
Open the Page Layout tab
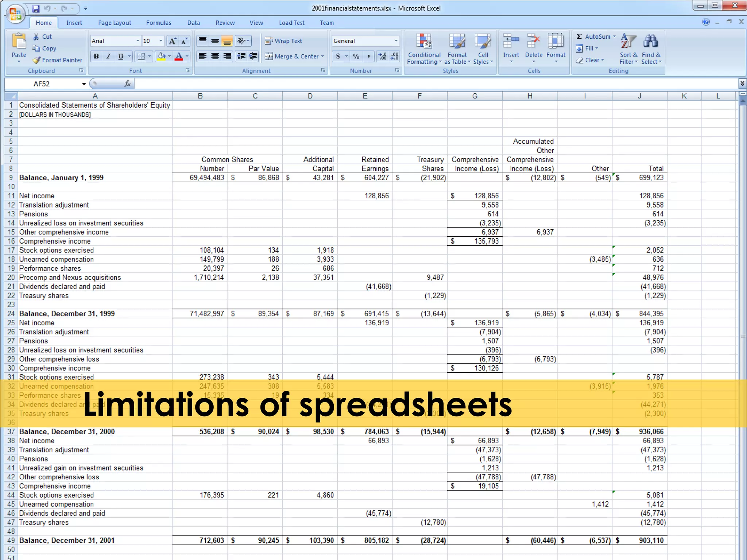click(114, 23)
